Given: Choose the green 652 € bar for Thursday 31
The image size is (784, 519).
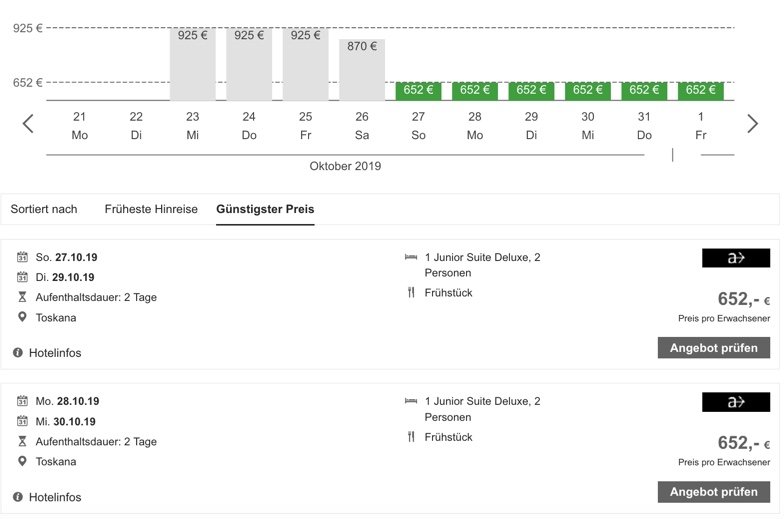Looking at the screenshot, I should tap(644, 91).
